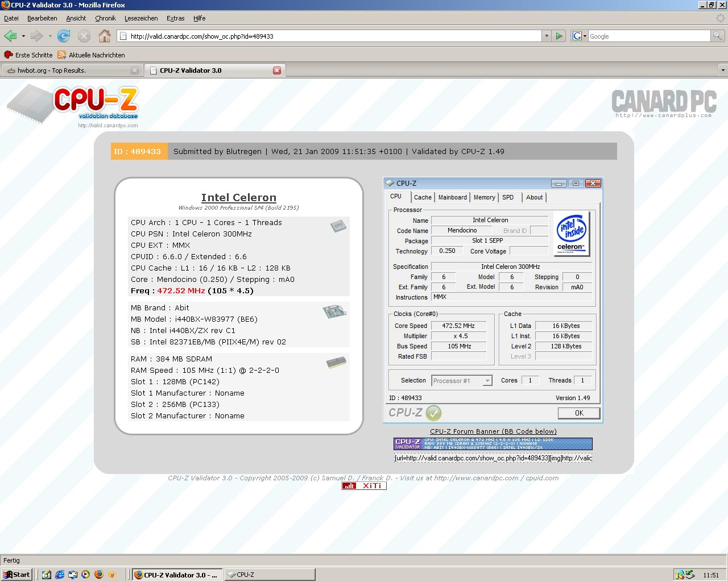Open the Aktuelle Nachrichten feed bookmark
The height and width of the screenshot is (582, 728).
92,55
